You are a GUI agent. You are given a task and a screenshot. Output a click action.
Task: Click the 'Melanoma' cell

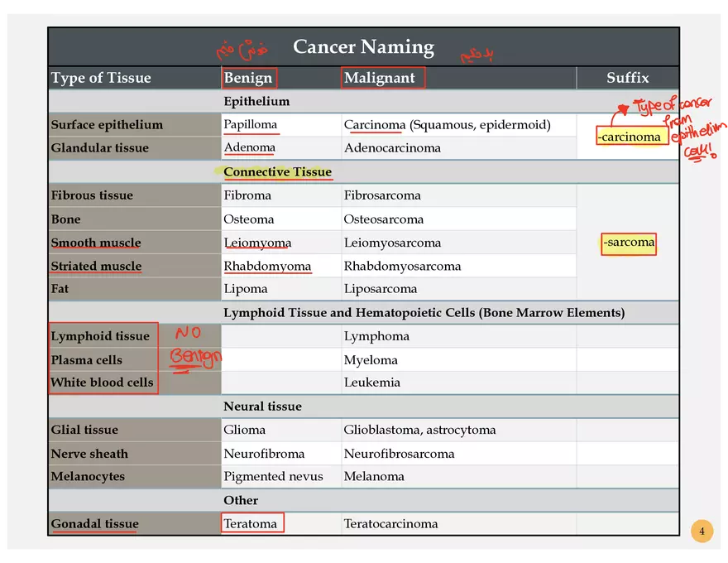pyautogui.click(x=374, y=477)
